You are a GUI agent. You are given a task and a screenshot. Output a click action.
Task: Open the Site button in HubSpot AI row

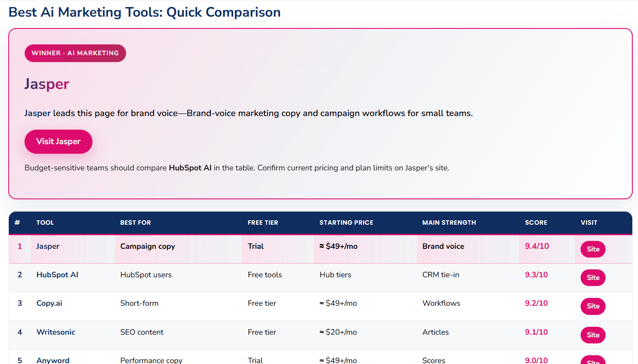point(593,278)
